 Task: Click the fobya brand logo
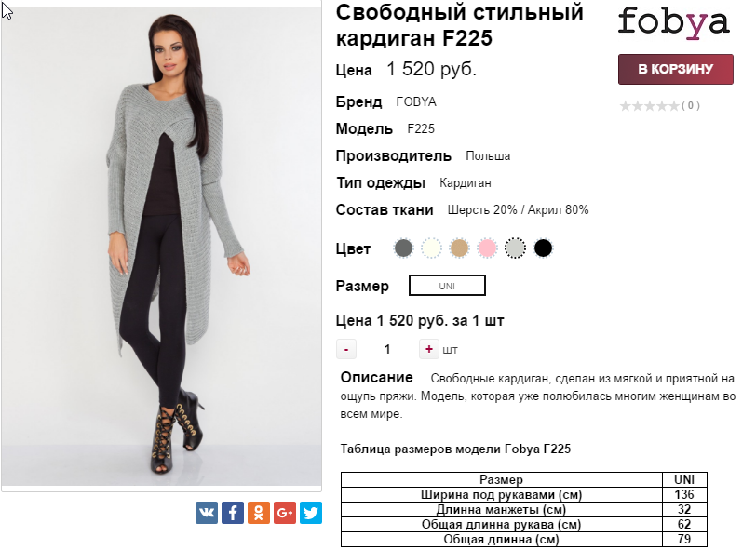coord(673,22)
